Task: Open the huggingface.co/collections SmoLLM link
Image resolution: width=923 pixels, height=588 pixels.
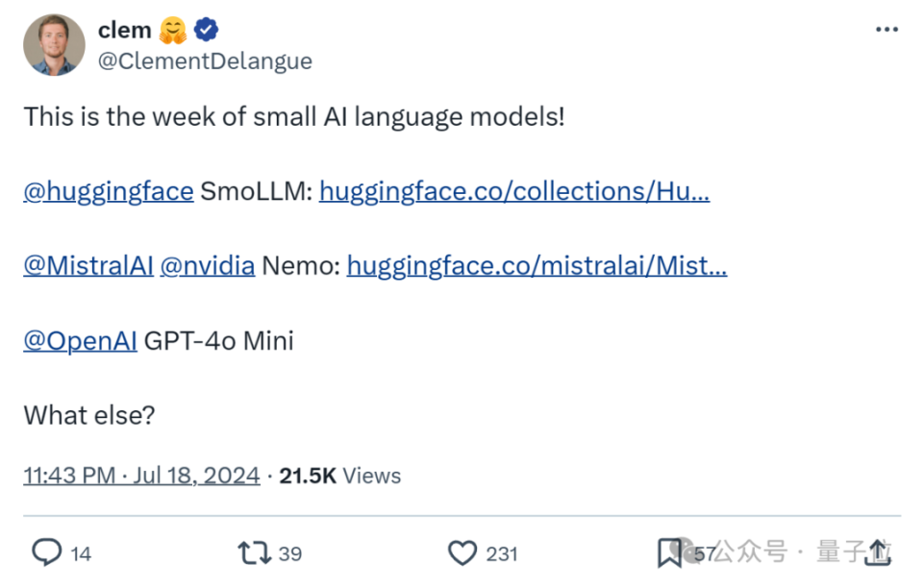Action: 514,192
